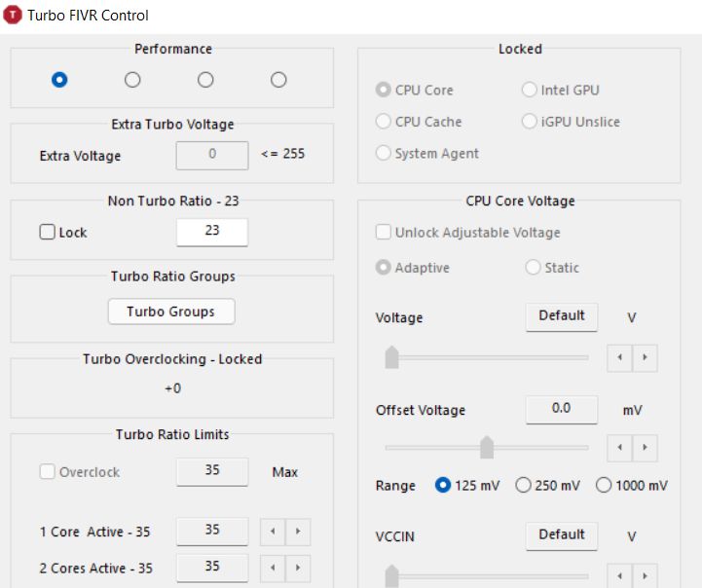Viewport: 702px width, 588px height.
Task: Select the 1000 mV range option
Action: pos(604,485)
